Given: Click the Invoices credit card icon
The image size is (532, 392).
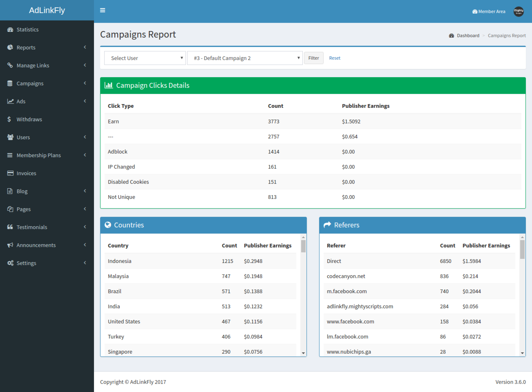Looking at the screenshot, I should click(10, 173).
